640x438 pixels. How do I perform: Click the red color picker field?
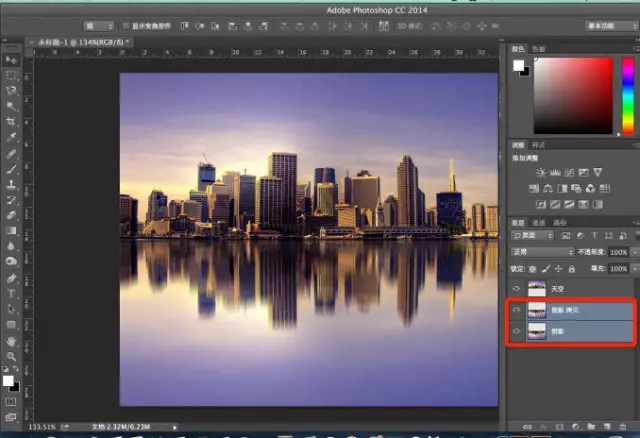(573, 95)
